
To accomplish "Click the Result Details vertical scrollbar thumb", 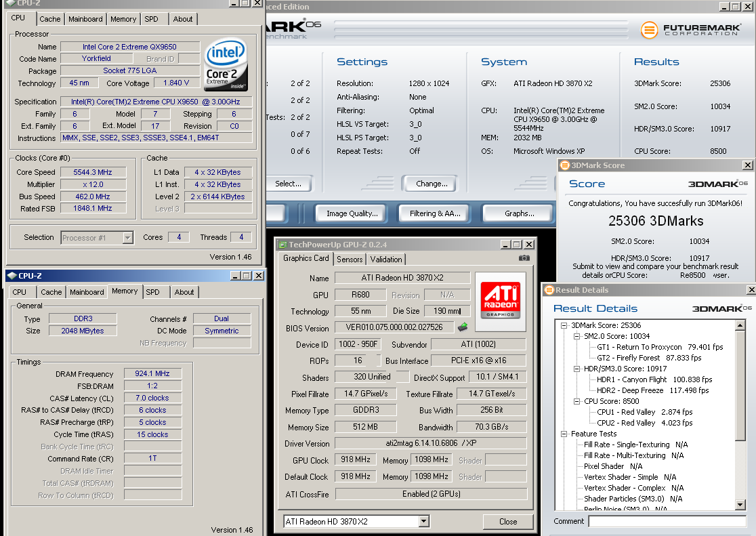I will 740,385.
